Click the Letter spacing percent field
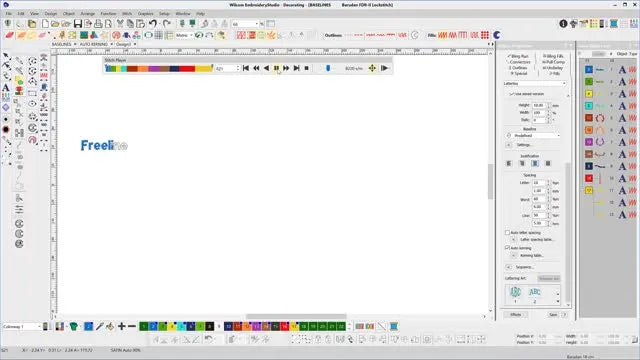Image resolution: width=640 pixels, height=360 pixels. [x=539, y=183]
